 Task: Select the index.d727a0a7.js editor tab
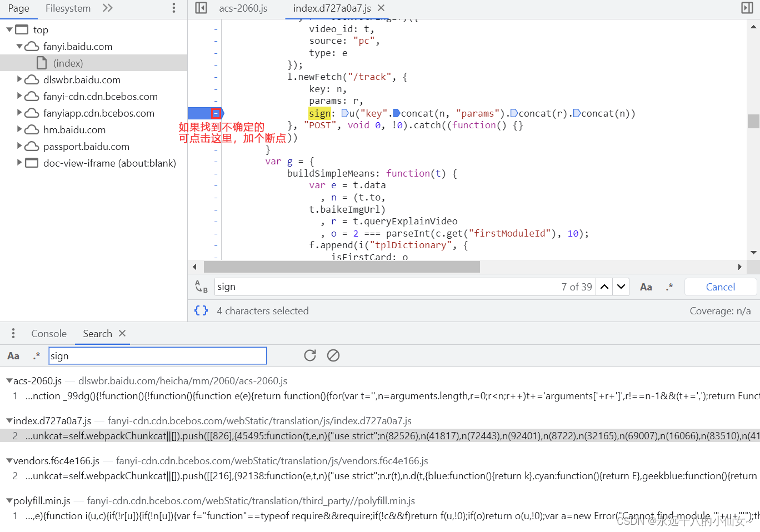332,8
